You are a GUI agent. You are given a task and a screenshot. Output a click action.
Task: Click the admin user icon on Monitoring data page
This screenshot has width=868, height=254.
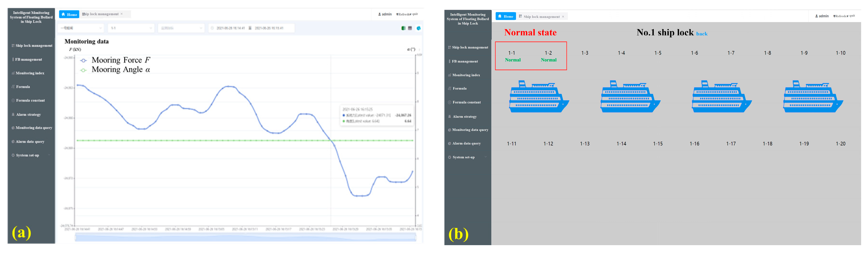point(379,14)
